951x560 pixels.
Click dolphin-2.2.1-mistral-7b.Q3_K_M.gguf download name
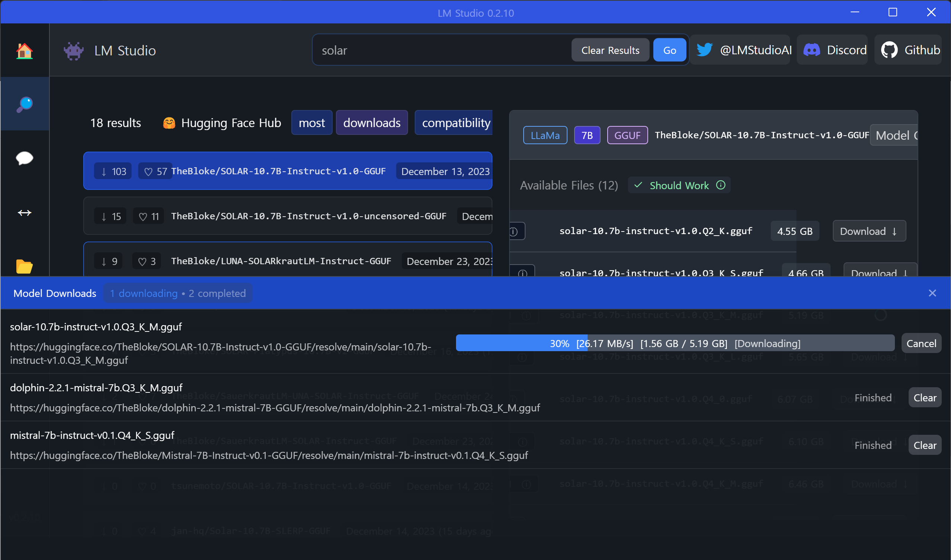[96, 388]
